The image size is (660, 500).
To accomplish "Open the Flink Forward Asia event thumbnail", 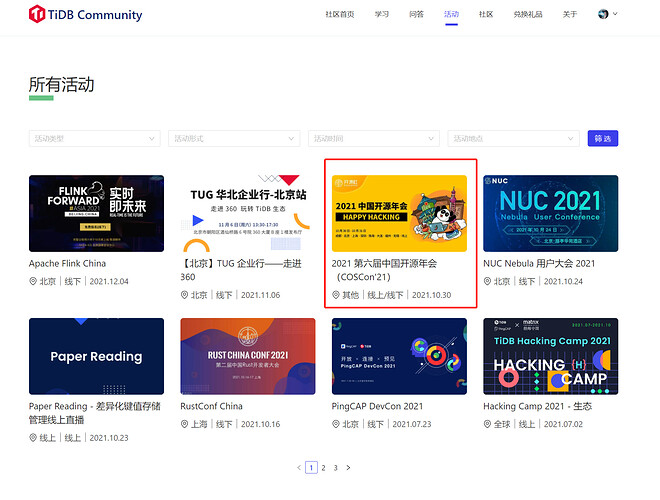I will coord(96,213).
